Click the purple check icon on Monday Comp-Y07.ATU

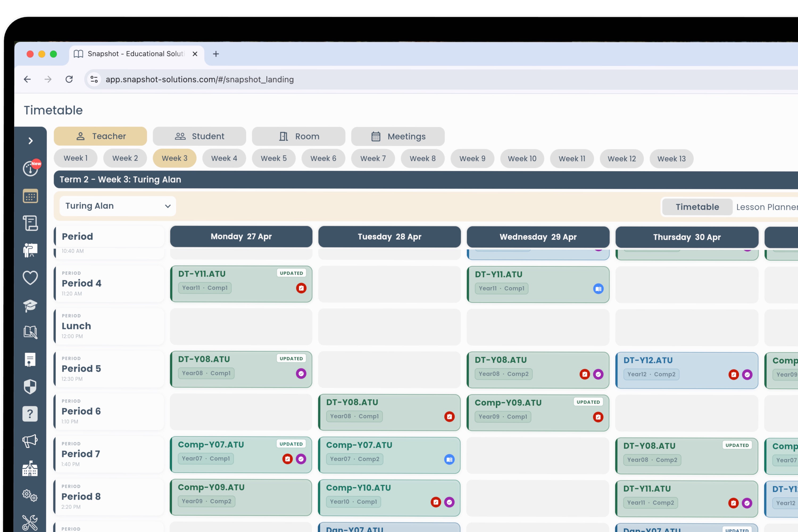click(x=301, y=459)
